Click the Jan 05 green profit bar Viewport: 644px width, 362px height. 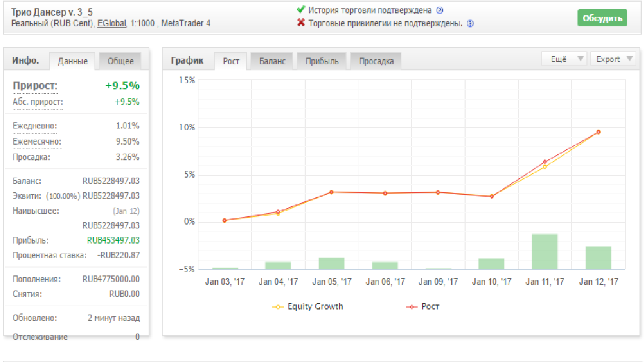coord(332,264)
